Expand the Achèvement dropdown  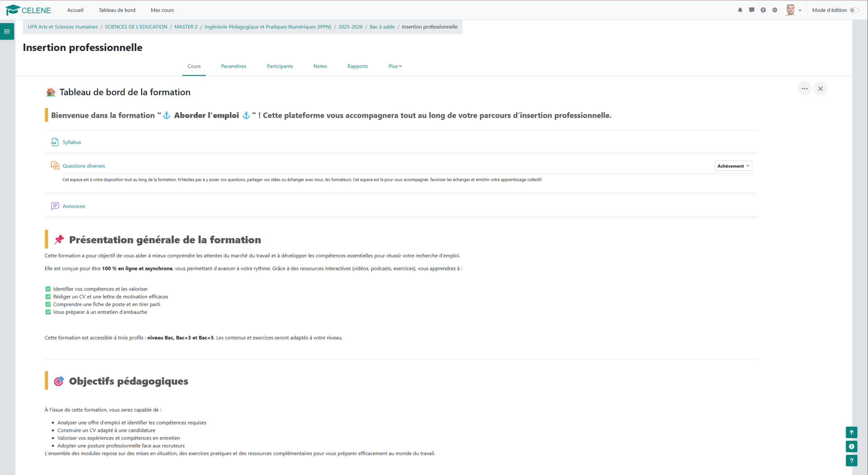click(733, 166)
